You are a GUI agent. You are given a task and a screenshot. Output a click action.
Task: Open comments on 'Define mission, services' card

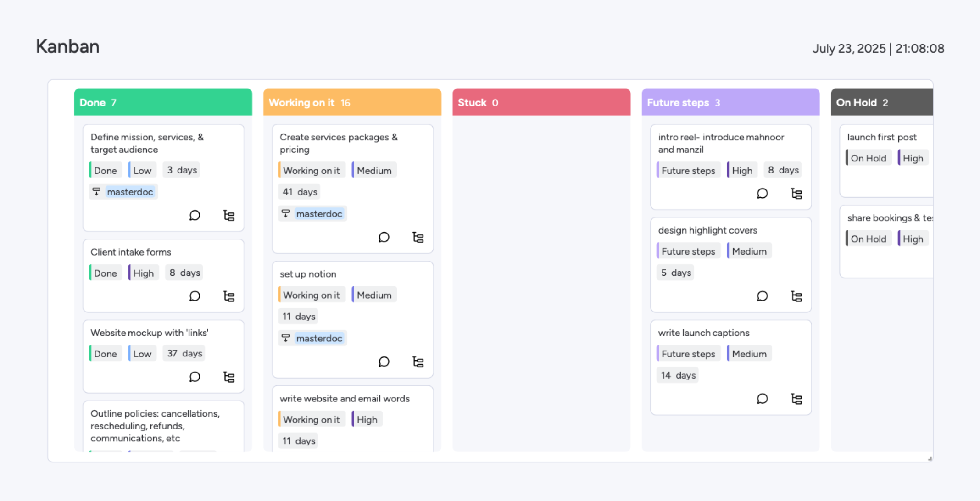coord(195,215)
